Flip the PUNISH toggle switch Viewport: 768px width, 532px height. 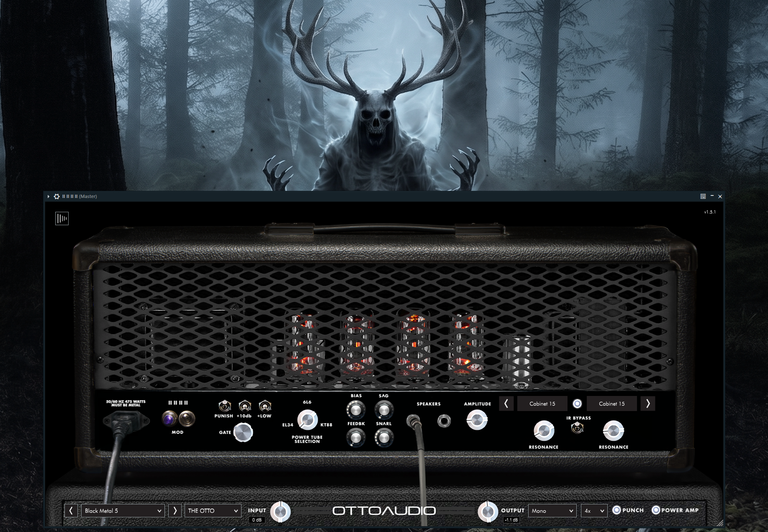point(224,406)
